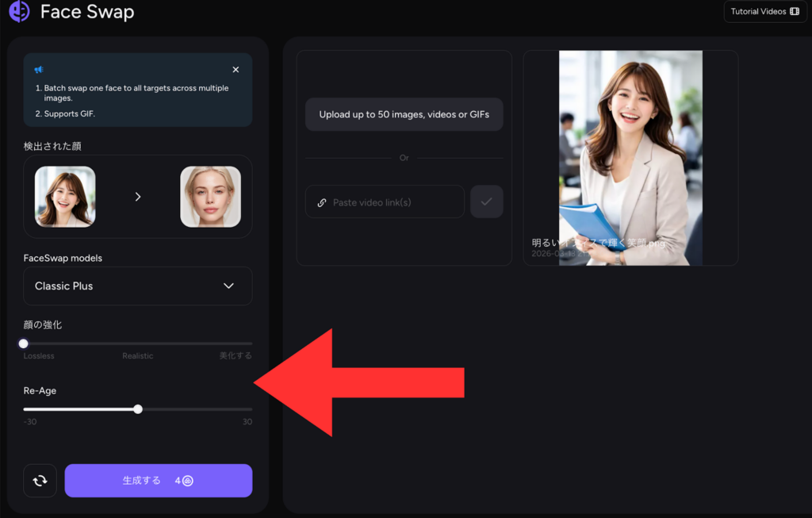Viewport: 812px width, 518px height.
Task: Click the Re-Age slider handle
Action: [138, 409]
